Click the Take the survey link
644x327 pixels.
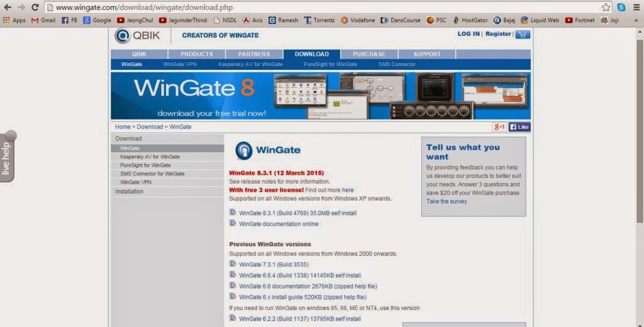[447, 201]
